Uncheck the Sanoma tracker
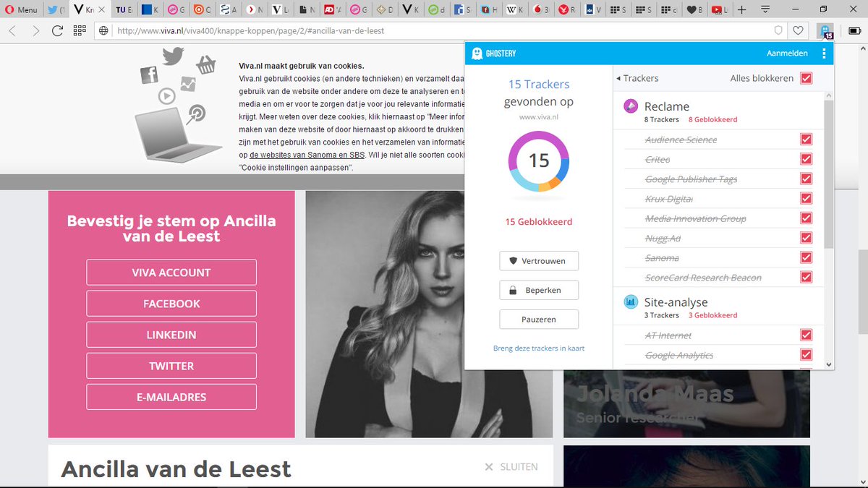 click(807, 257)
